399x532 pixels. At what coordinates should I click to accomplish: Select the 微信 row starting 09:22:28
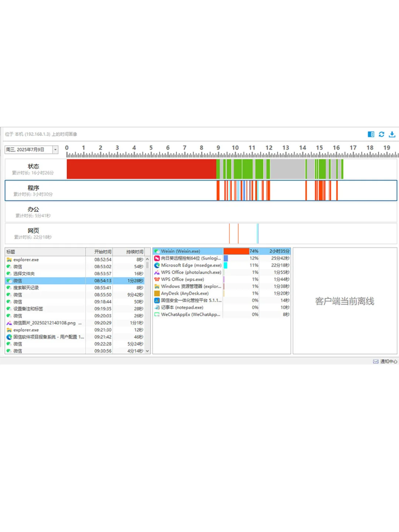(75, 344)
